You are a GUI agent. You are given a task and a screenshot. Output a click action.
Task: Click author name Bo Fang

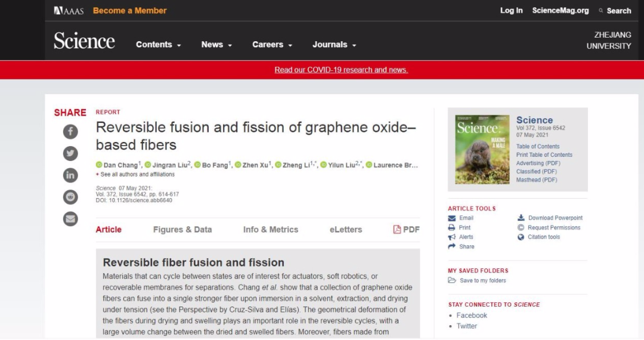(x=215, y=165)
